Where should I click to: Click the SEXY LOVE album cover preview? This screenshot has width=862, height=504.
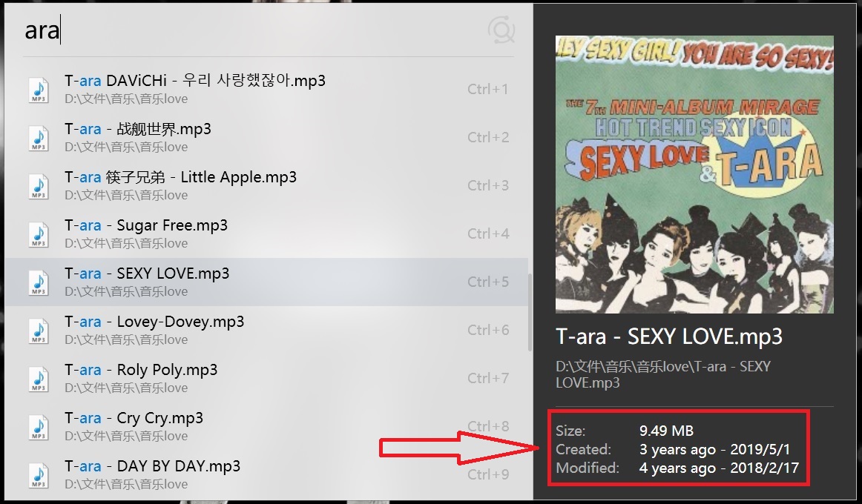click(x=694, y=175)
